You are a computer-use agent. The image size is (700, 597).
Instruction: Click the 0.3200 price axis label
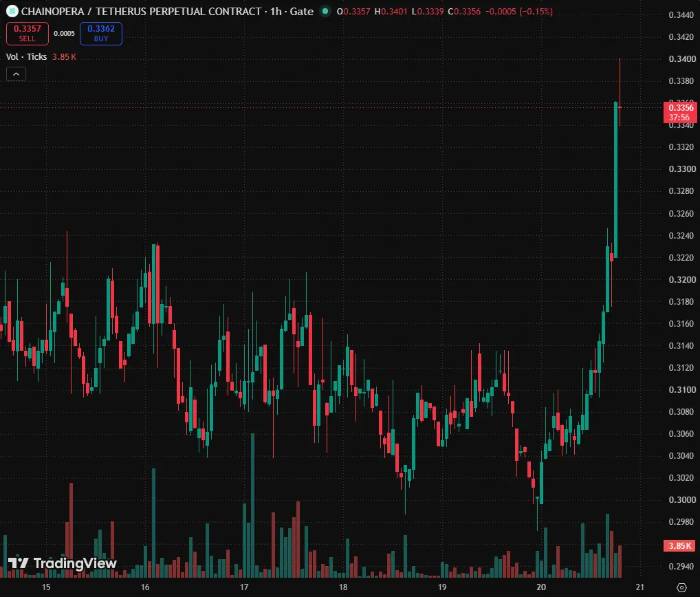[682, 279]
